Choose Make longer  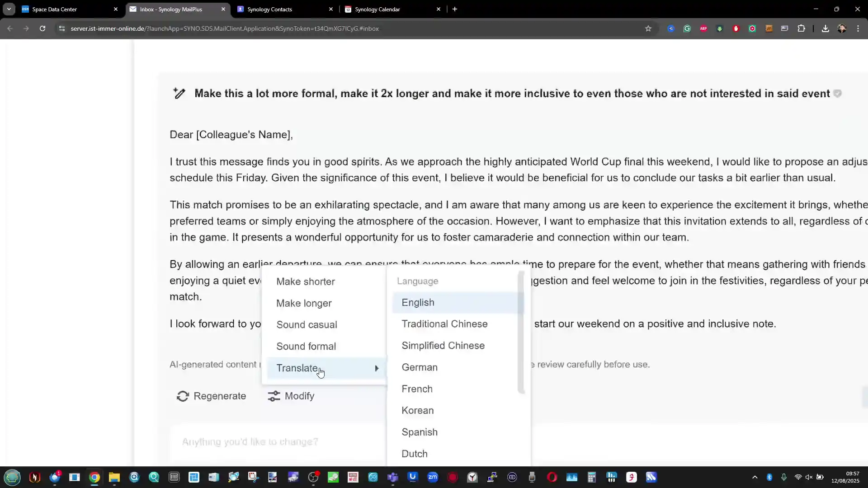point(324,303)
